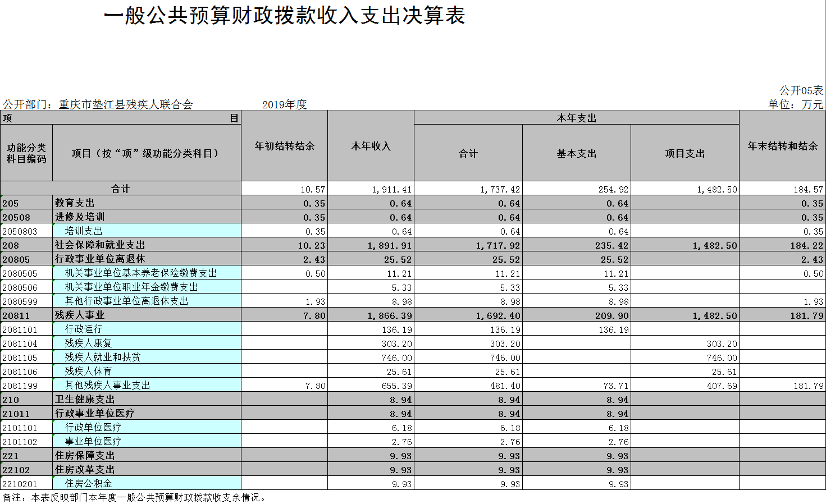Select the 公开05表 label

coord(801,90)
